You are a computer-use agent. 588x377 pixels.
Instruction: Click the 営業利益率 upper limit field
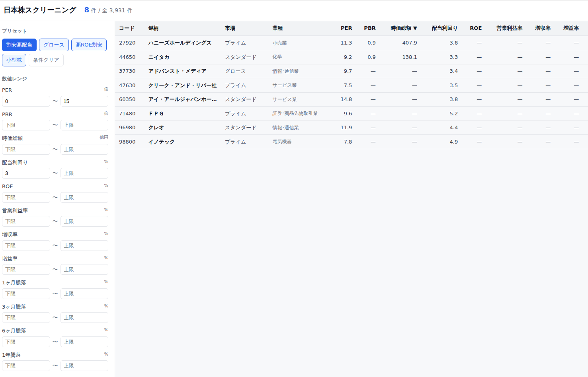84,222
